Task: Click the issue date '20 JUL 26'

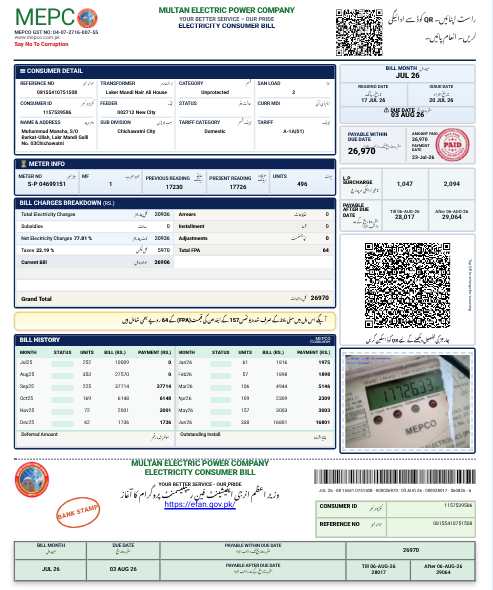Action: point(441,100)
